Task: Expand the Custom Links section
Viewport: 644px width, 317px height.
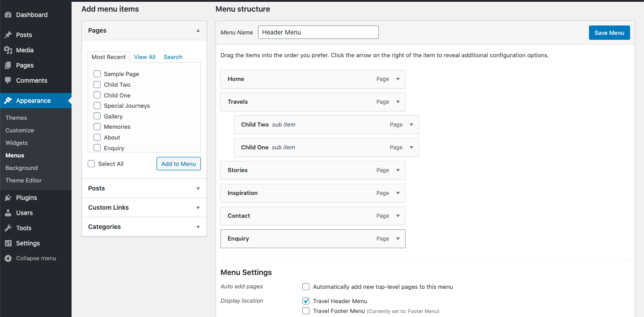Action: [198, 207]
